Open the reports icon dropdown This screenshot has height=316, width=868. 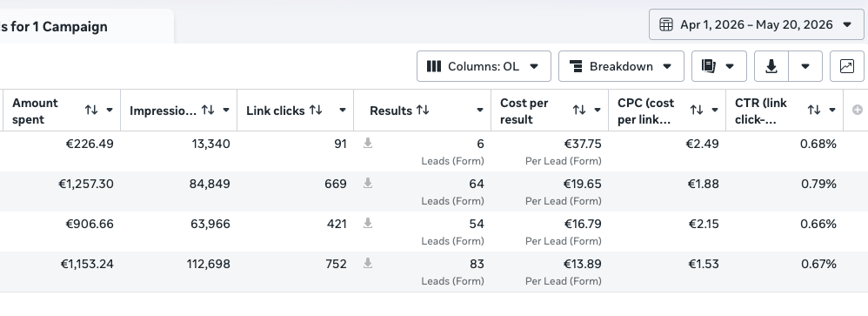point(719,66)
